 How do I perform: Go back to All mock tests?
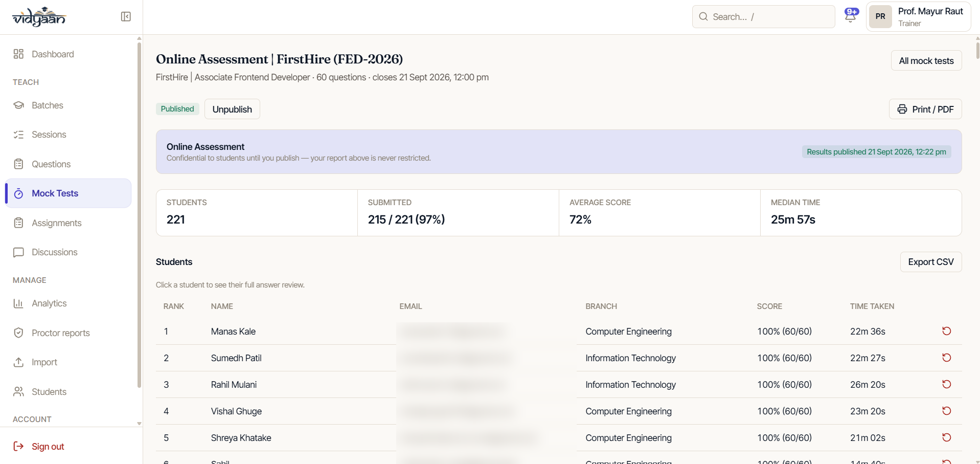pyautogui.click(x=926, y=60)
